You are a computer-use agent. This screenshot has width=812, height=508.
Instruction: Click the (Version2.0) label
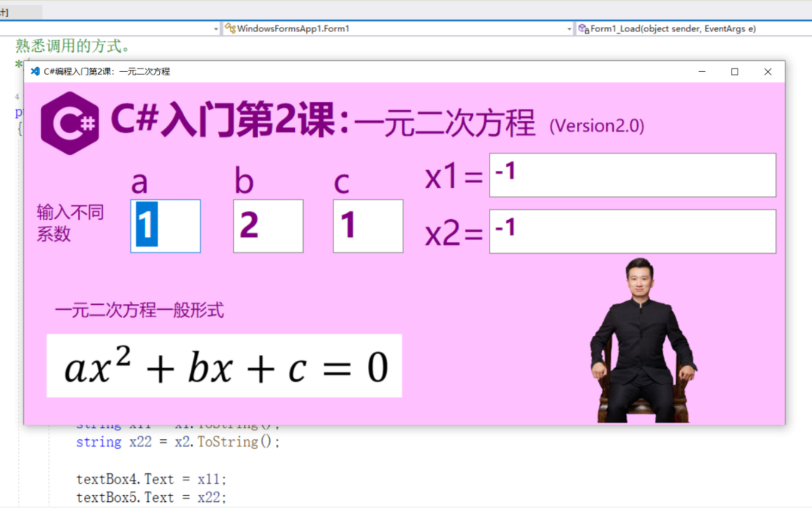click(596, 126)
